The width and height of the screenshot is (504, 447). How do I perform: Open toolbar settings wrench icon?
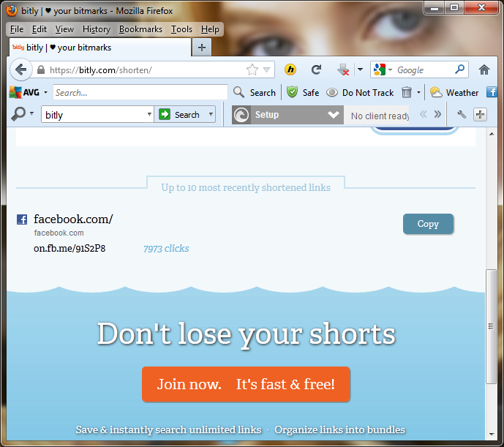462,114
